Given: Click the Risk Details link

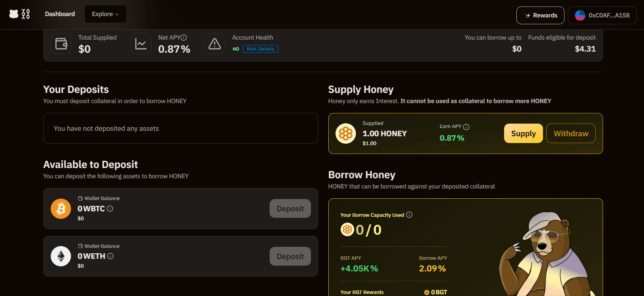Looking at the screenshot, I should click(x=260, y=49).
